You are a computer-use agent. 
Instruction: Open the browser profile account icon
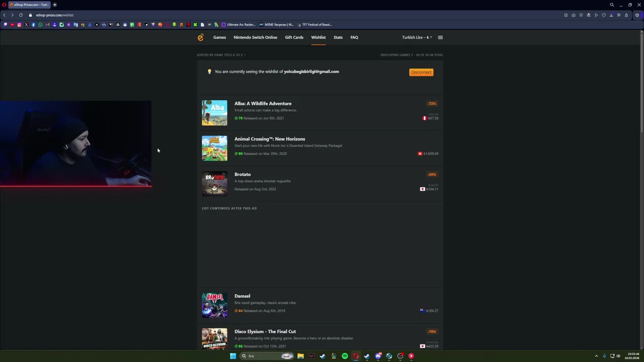click(626, 15)
